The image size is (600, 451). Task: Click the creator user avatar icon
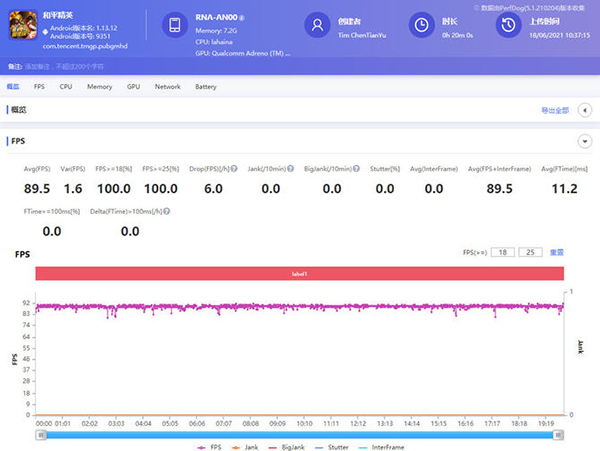pos(317,24)
